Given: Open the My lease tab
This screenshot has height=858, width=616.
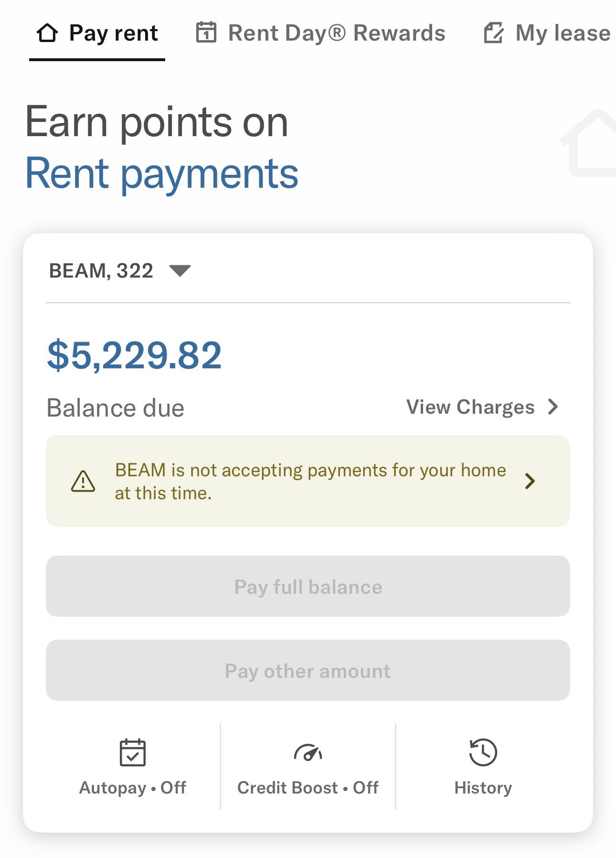Looking at the screenshot, I should click(547, 33).
